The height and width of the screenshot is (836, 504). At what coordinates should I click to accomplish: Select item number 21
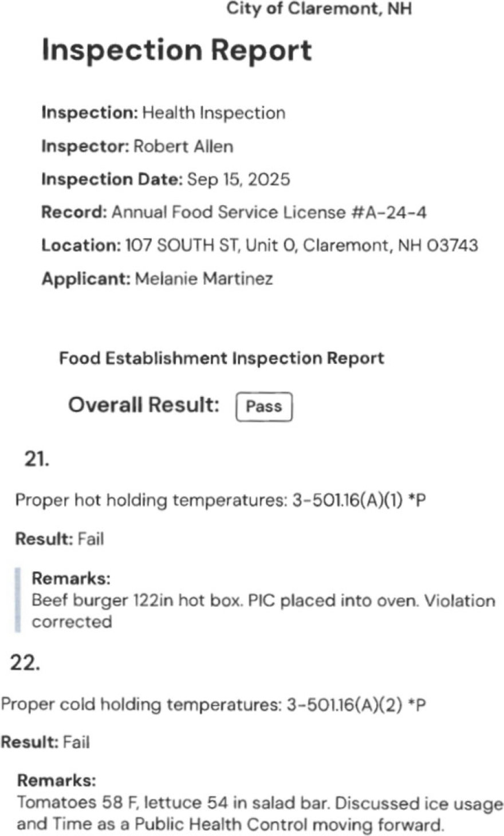pyautogui.click(x=37, y=459)
